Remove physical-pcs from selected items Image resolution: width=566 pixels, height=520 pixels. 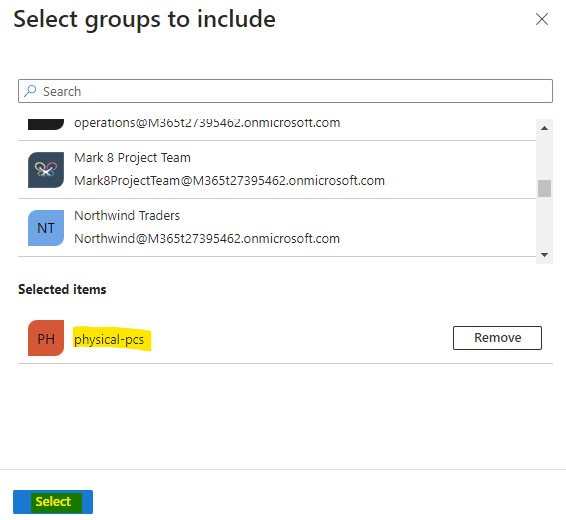tap(497, 338)
